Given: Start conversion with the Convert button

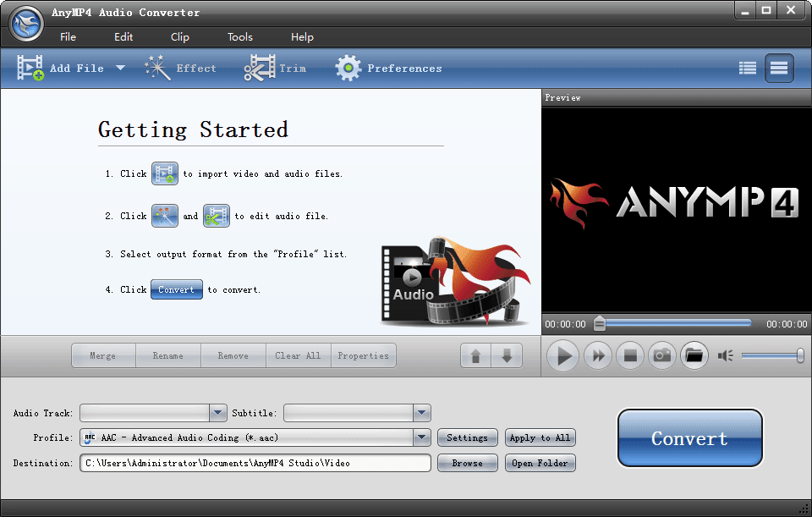Looking at the screenshot, I should click(689, 438).
